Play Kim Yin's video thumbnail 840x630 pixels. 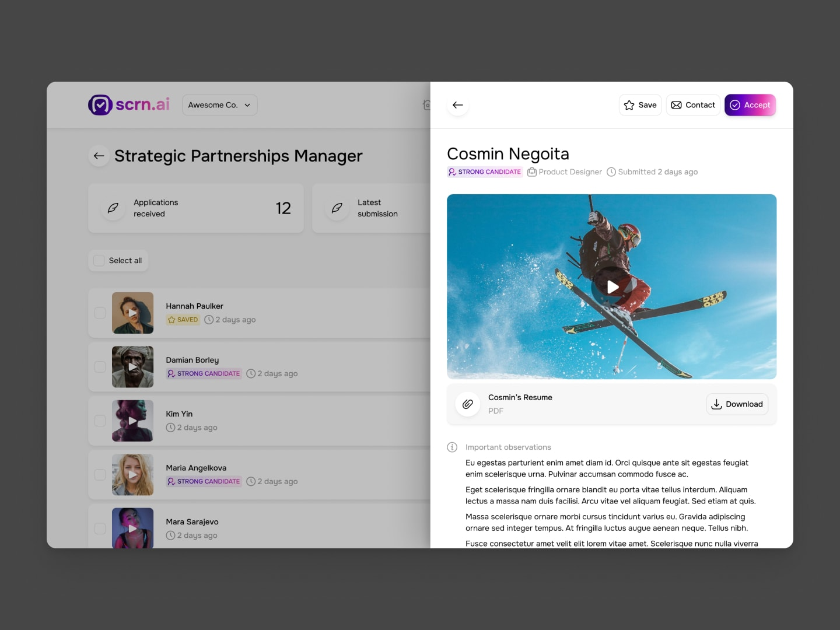pyautogui.click(x=133, y=421)
